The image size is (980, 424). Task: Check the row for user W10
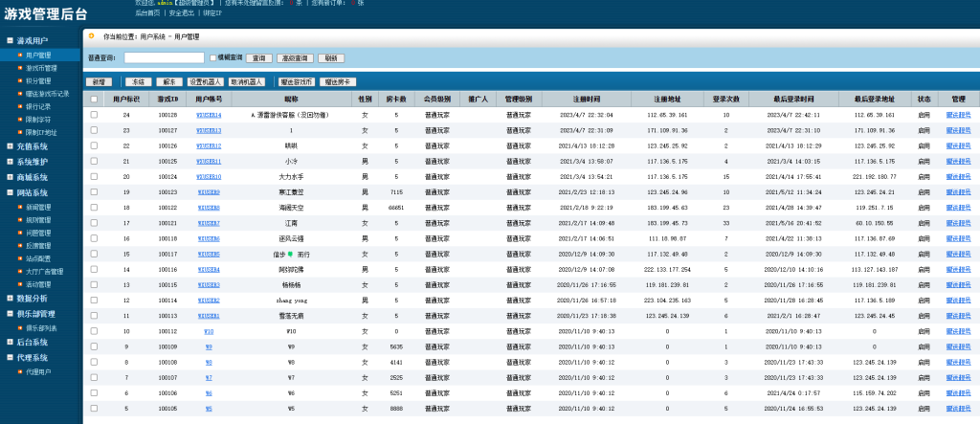tap(94, 331)
